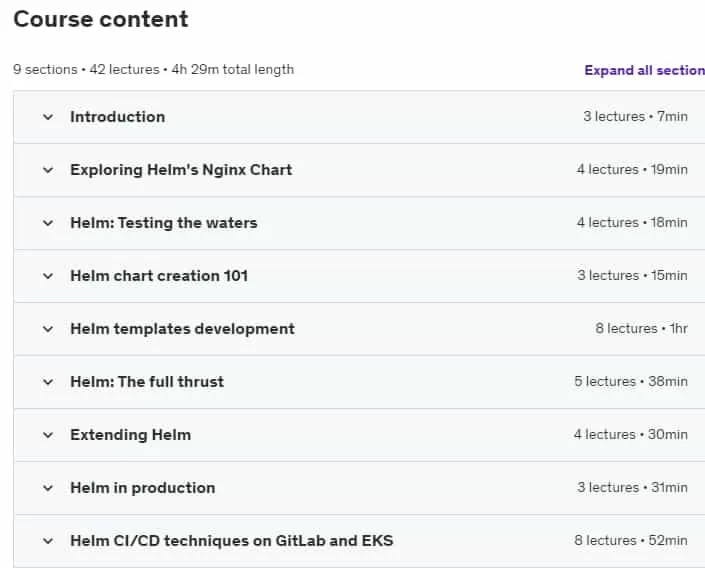
Task: Click chevron next to Helm: The full thrust
Action: (x=48, y=382)
